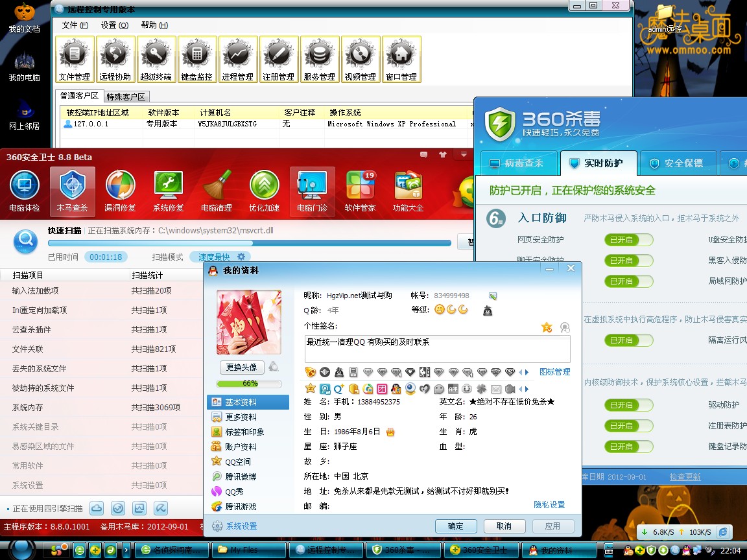
Task: Open 功能大全 feature collection
Action: point(408,191)
